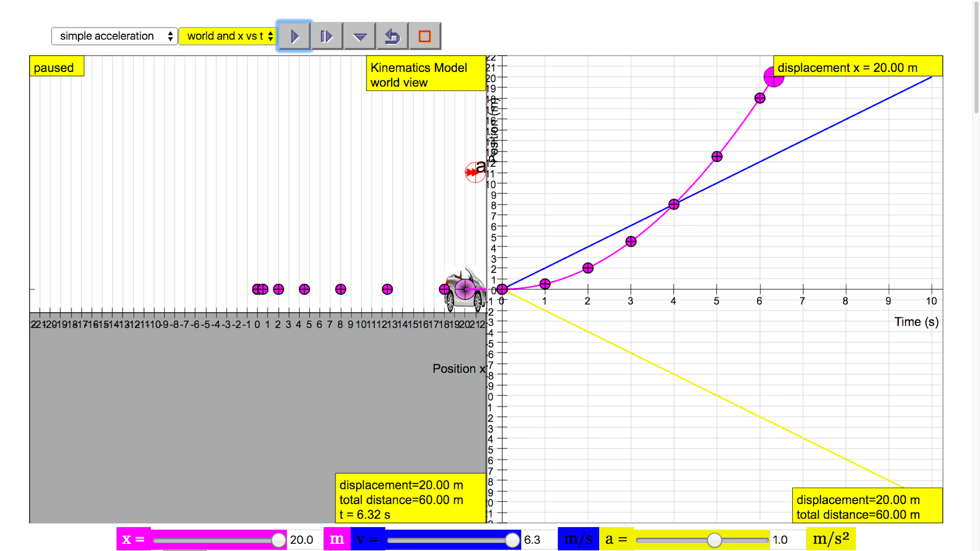This screenshot has width=980, height=551.
Task: Click the car in the world view
Action: click(x=465, y=290)
